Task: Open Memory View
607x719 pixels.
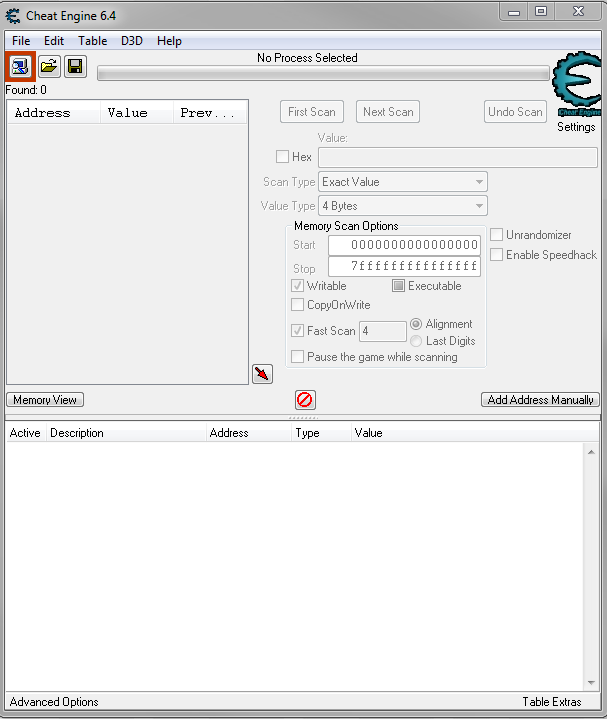Action: (x=45, y=400)
